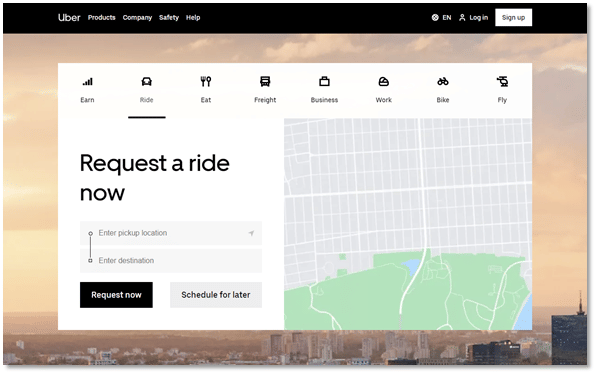Select the Earn signal-bars icon

coord(87,81)
